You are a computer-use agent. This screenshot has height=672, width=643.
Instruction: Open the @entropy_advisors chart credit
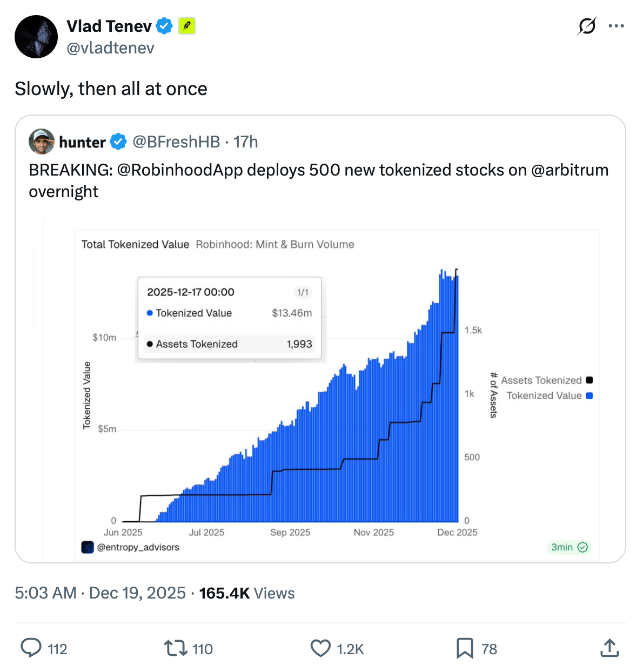[x=137, y=547]
